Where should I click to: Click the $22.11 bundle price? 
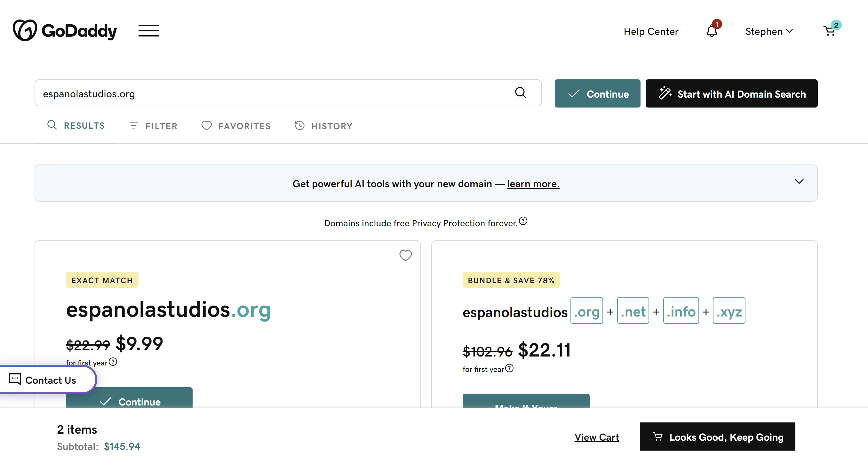click(544, 350)
